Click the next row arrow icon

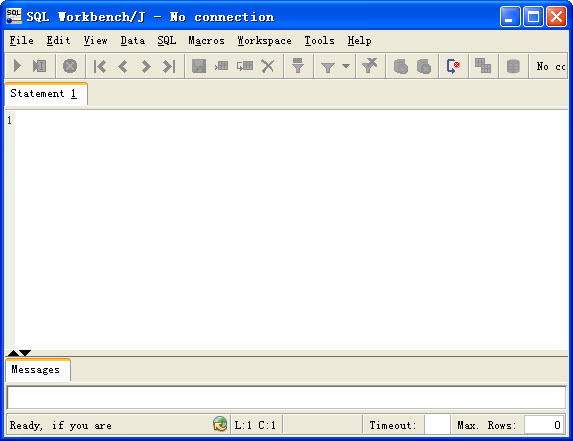146,66
